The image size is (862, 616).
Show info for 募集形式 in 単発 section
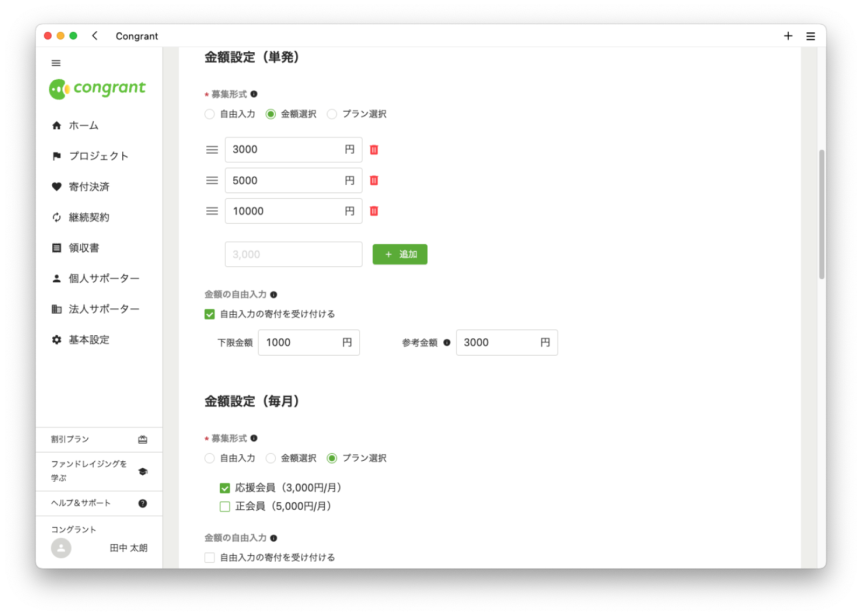coord(254,94)
